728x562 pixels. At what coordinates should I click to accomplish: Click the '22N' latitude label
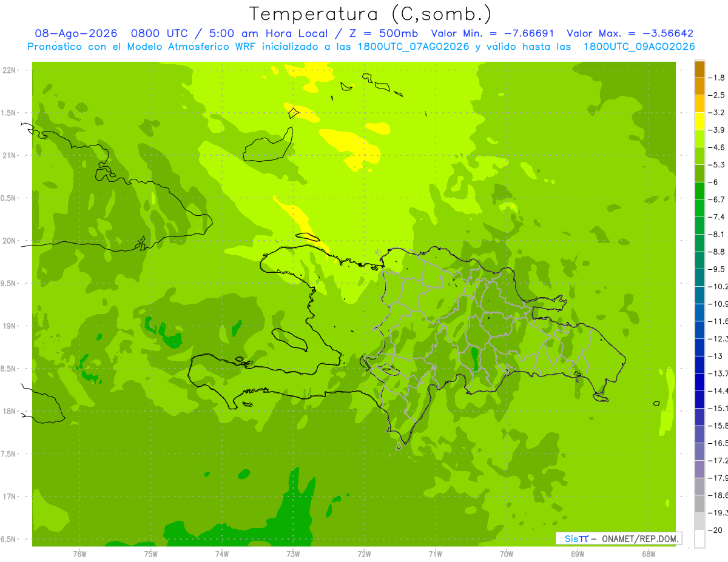(8, 70)
